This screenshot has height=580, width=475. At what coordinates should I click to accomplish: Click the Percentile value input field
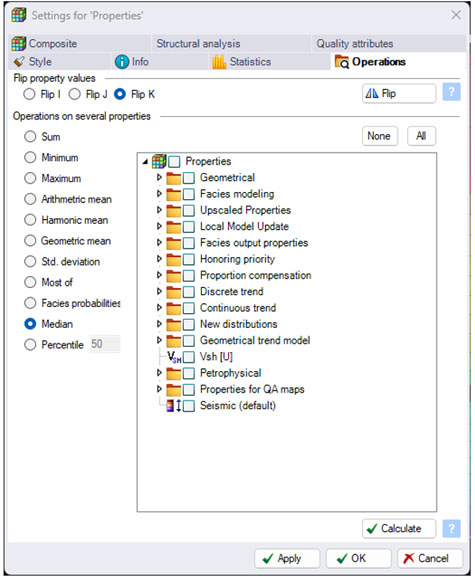click(105, 344)
